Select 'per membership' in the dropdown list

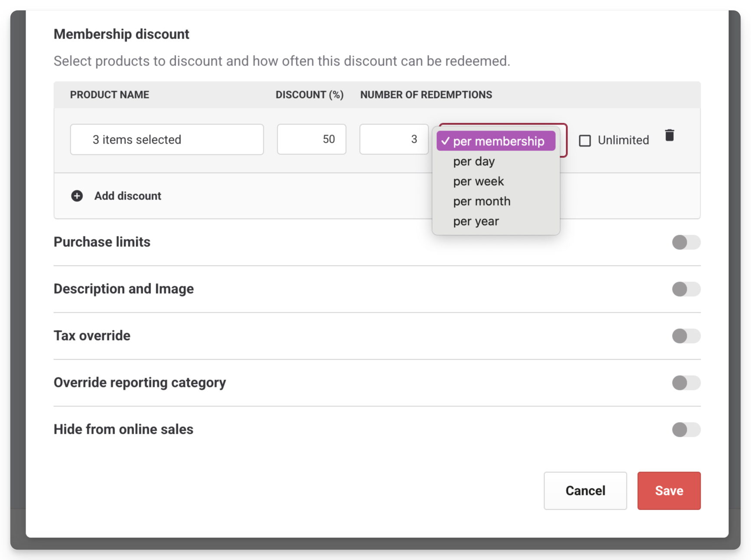coord(496,141)
